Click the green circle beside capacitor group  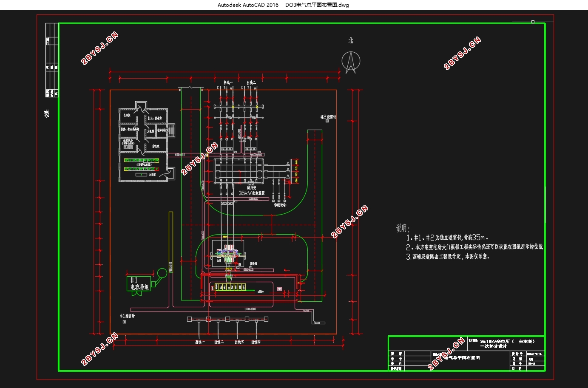click(x=162, y=273)
